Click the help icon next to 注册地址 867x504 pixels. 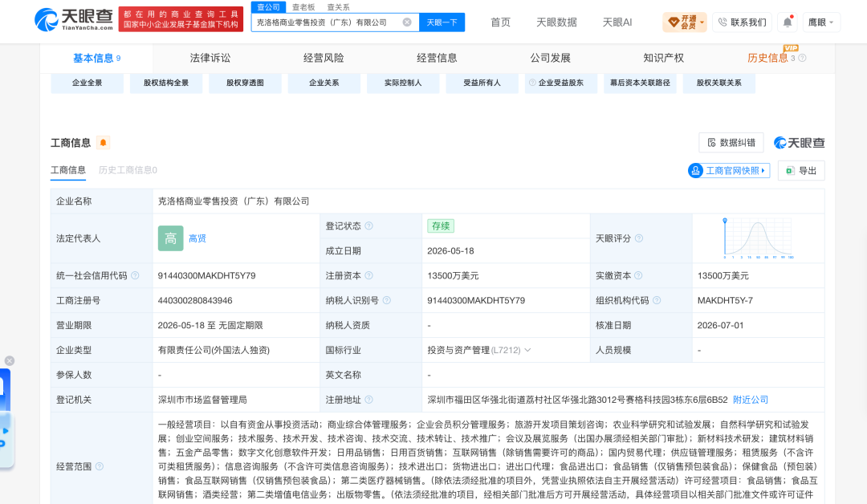point(368,400)
